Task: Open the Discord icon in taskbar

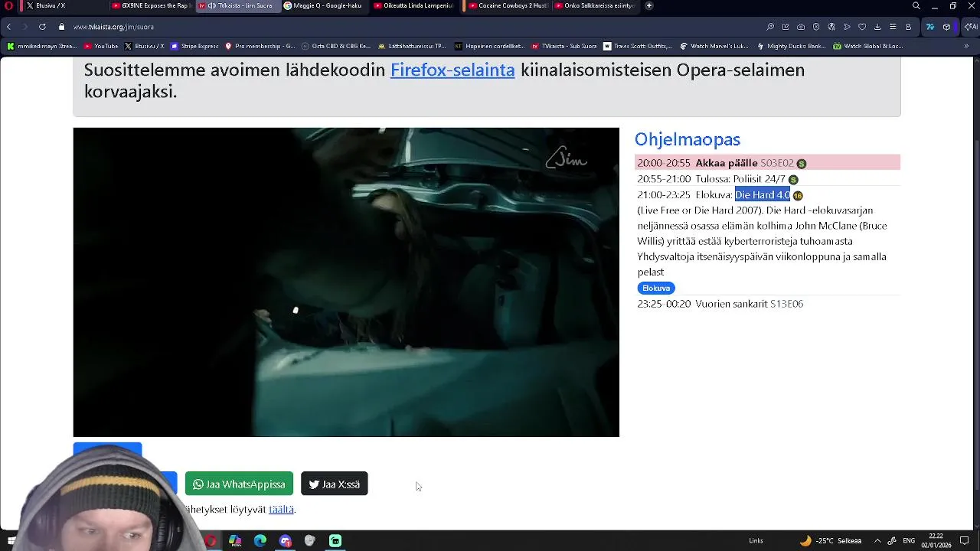Action: click(286, 540)
